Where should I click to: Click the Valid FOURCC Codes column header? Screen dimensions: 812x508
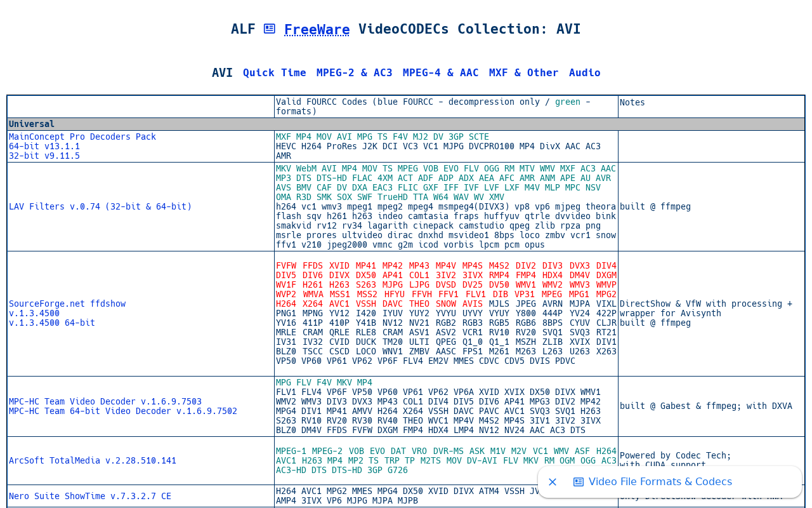[x=446, y=107]
